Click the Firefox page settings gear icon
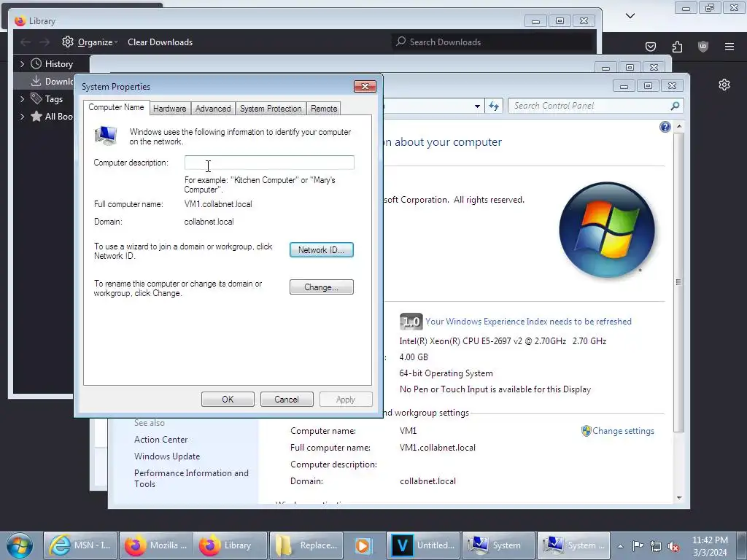The width and height of the screenshot is (747, 560). coord(724,85)
